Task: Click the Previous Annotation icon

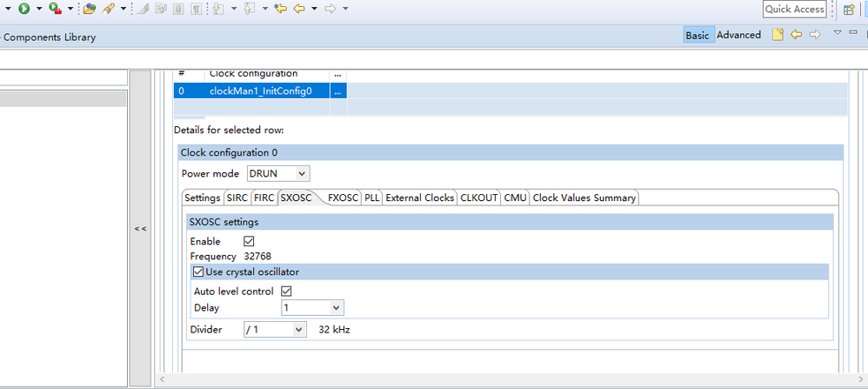Action: [249, 9]
